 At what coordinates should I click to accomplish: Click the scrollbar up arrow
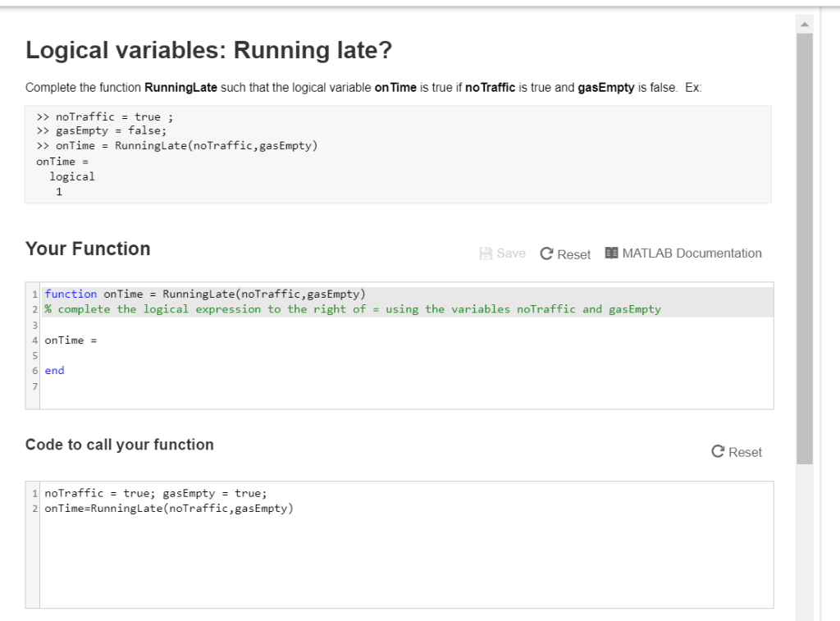[805, 25]
